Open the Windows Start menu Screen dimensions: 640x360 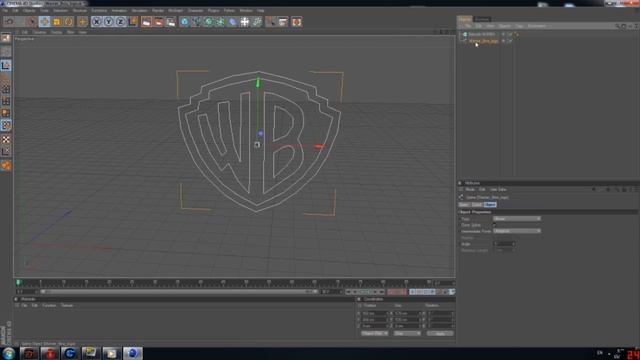pyautogui.click(x=8, y=353)
